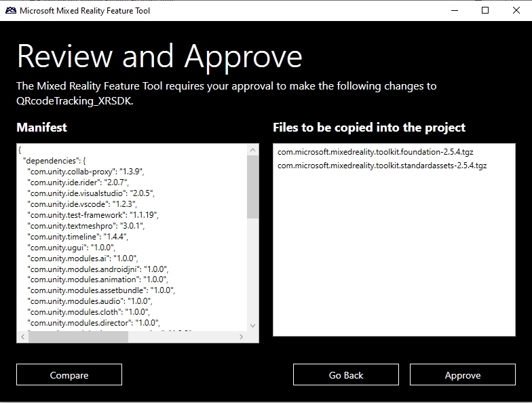Click the Approve button
Viewport: 532px width, 403px height.
[463, 375]
